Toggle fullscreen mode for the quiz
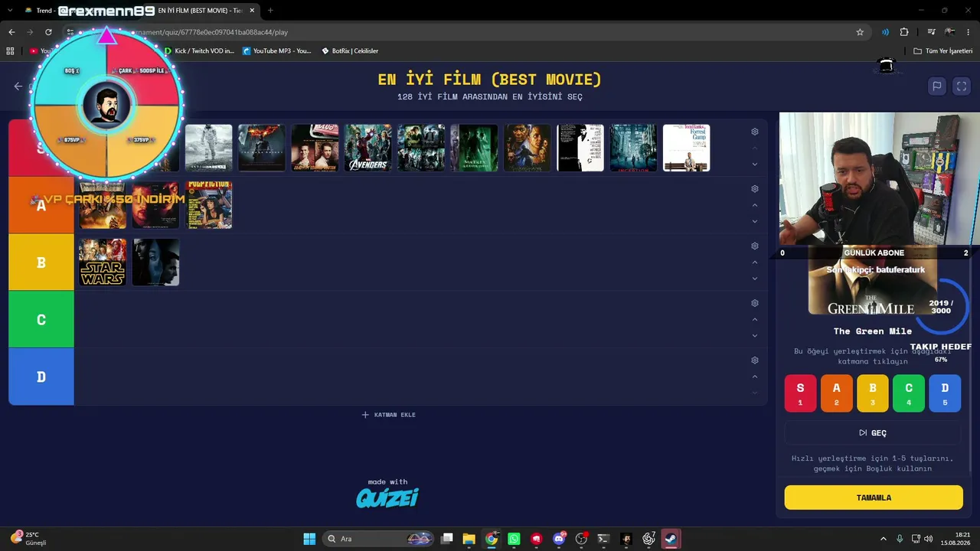This screenshot has width=980, height=551. click(962, 86)
